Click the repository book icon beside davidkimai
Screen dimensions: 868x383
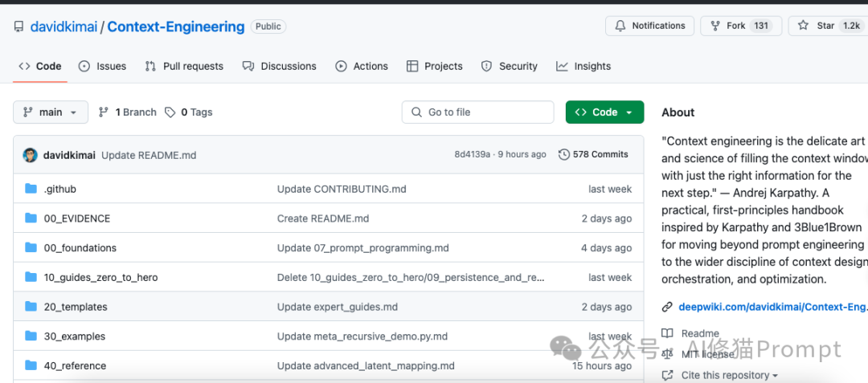[x=19, y=26]
